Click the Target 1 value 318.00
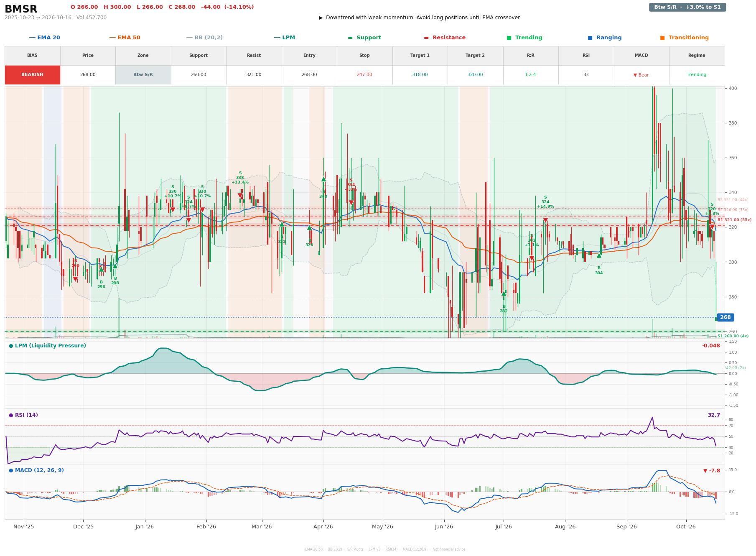The height and width of the screenshot is (556, 756). [420, 75]
